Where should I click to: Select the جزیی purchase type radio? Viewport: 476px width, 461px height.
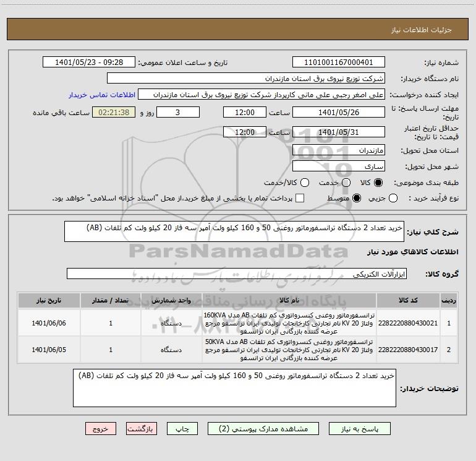(x=393, y=198)
